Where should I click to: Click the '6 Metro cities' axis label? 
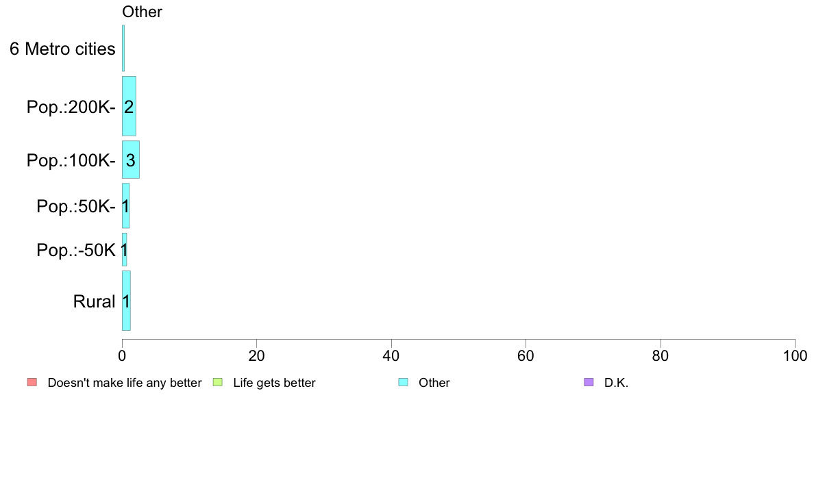(62, 49)
